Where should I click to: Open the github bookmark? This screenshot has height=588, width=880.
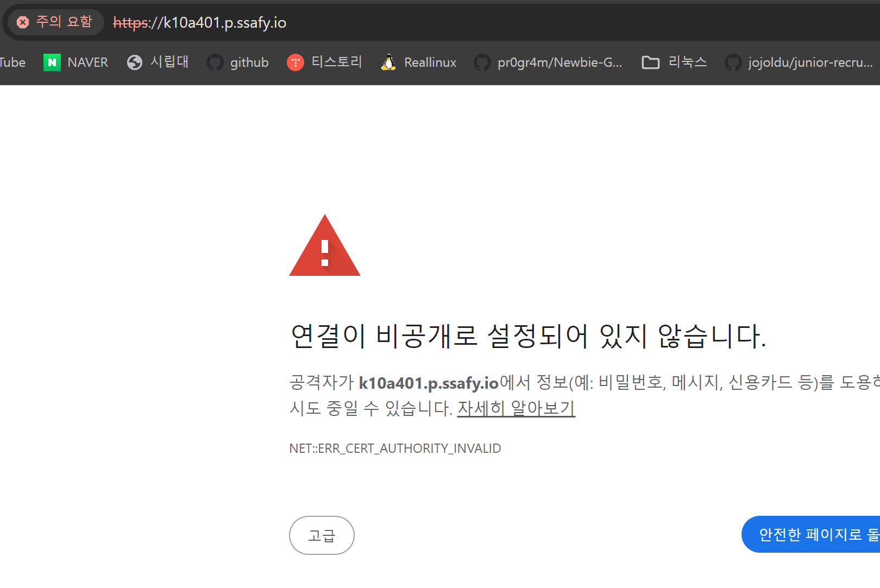tap(237, 62)
